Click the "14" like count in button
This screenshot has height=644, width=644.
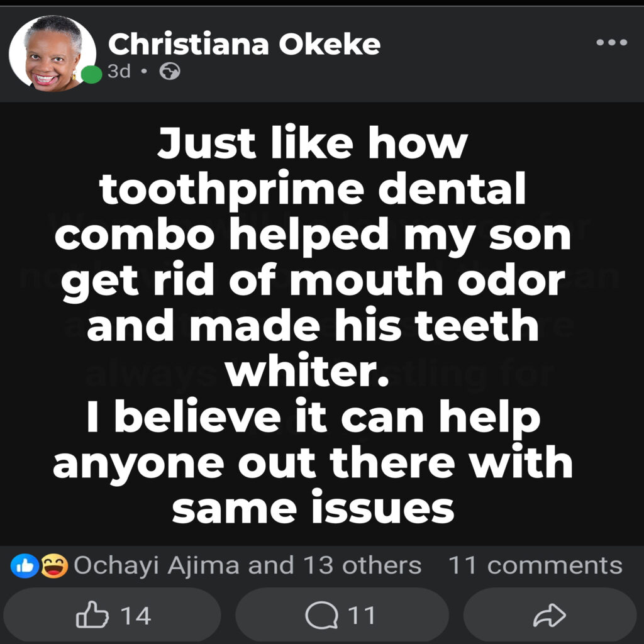coord(135,616)
